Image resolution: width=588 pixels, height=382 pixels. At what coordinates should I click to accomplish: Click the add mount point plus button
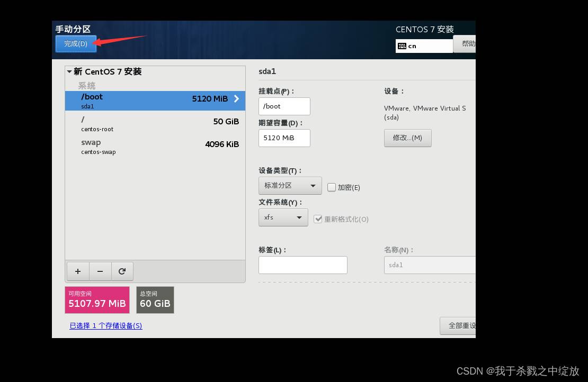[77, 271]
